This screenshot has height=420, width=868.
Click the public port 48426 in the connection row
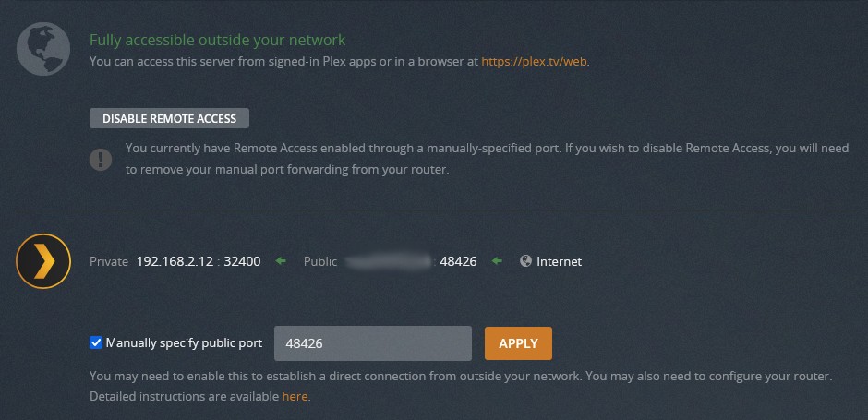pyautogui.click(x=458, y=261)
